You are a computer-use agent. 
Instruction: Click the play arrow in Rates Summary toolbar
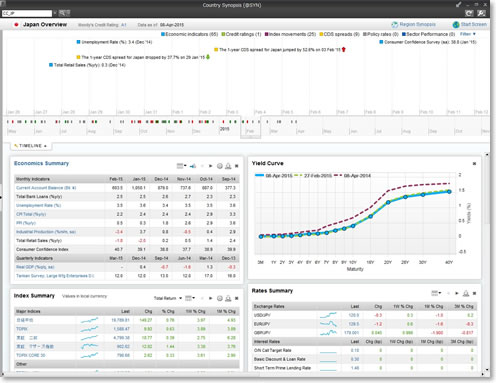pyautogui.click(x=457, y=293)
